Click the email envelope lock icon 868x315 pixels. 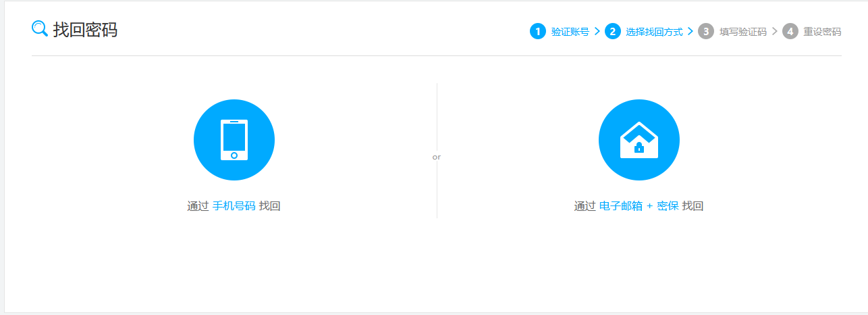tap(639, 140)
